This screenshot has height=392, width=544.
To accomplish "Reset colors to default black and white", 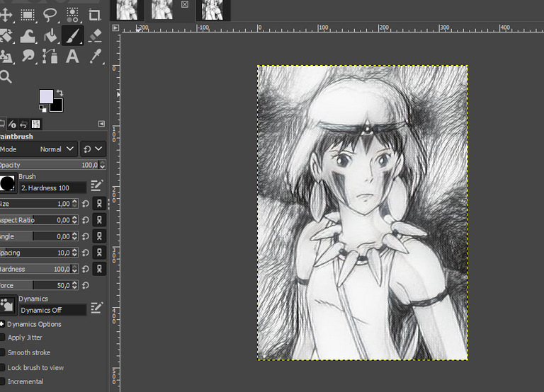I will click(42, 109).
